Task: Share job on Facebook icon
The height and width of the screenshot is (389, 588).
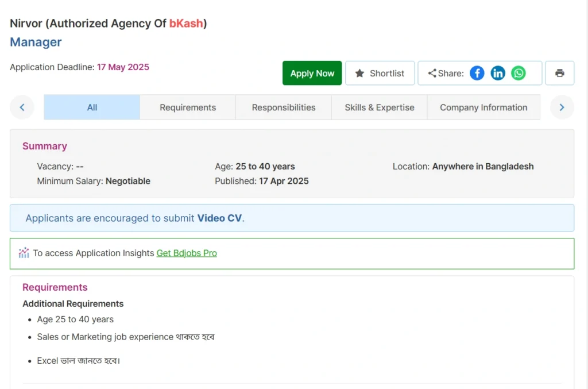Action: tap(477, 73)
